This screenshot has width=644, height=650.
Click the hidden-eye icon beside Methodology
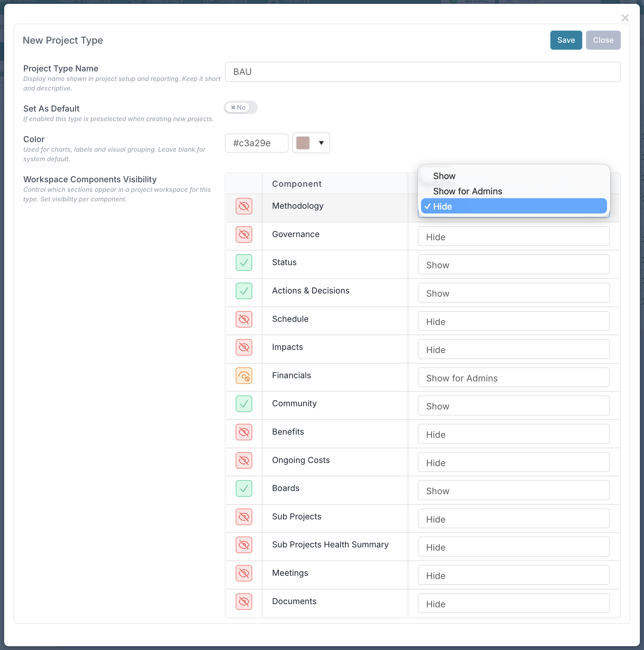tap(244, 206)
